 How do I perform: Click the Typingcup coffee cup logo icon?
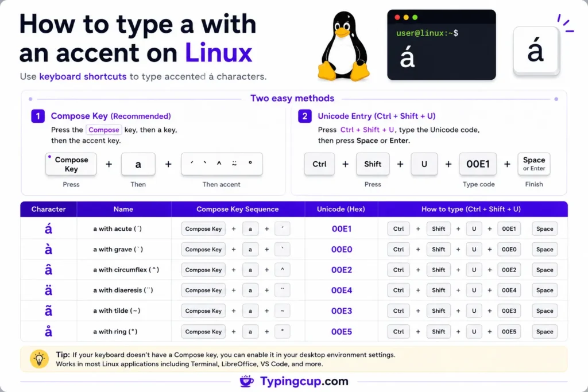(x=247, y=381)
